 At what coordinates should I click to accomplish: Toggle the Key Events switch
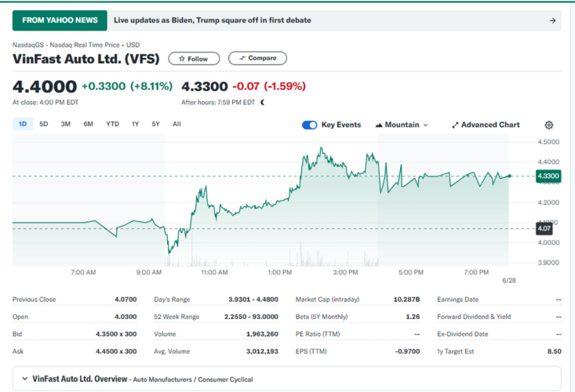310,125
